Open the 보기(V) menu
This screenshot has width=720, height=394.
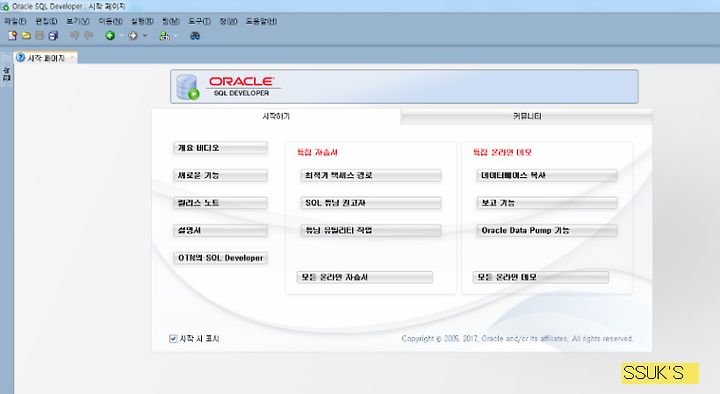click(x=78, y=21)
